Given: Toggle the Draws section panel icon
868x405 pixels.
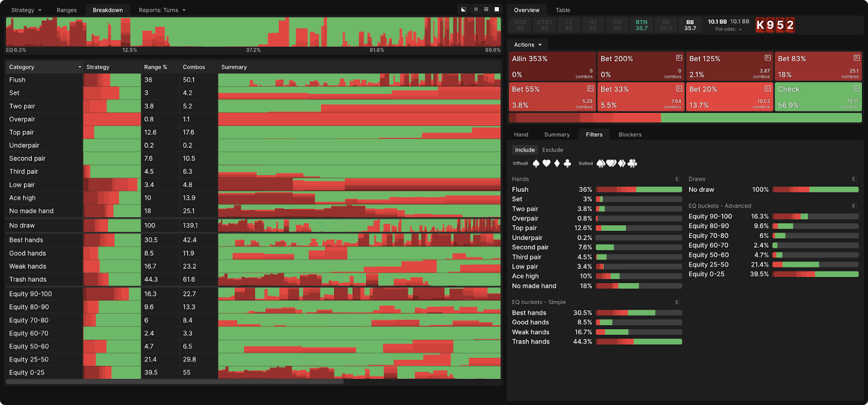Looking at the screenshot, I should 854,179.
